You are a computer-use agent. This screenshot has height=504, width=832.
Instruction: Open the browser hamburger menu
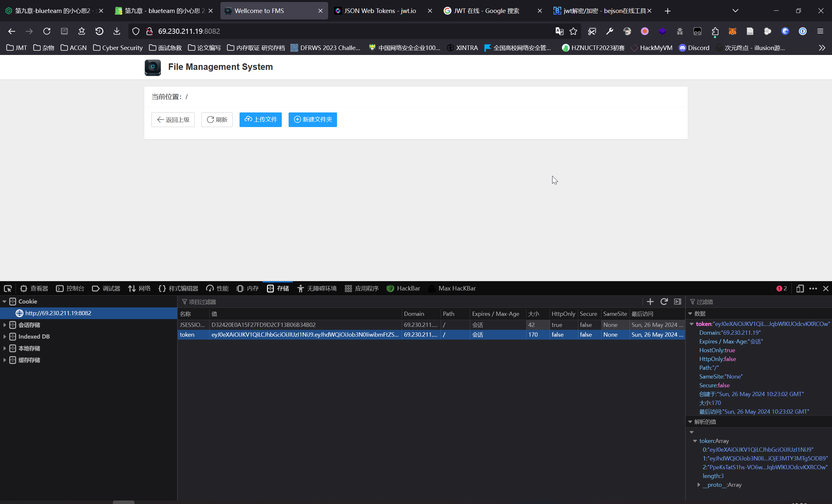(x=820, y=32)
